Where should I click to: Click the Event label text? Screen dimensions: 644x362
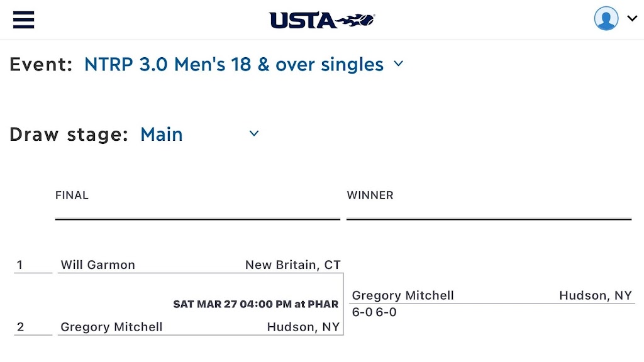click(41, 64)
